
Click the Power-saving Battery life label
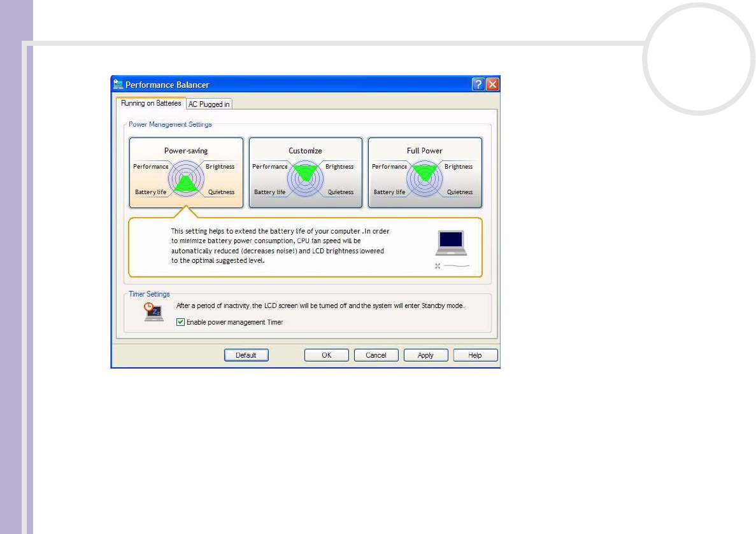(150, 192)
